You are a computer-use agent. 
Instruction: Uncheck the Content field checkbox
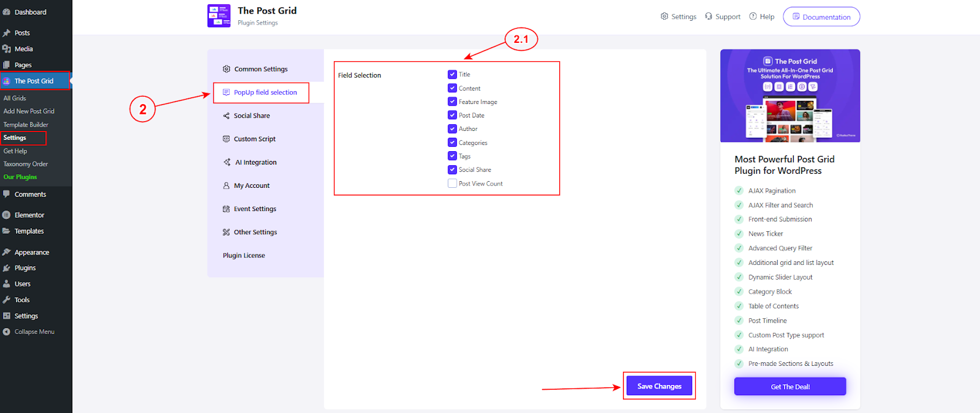pyautogui.click(x=452, y=88)
